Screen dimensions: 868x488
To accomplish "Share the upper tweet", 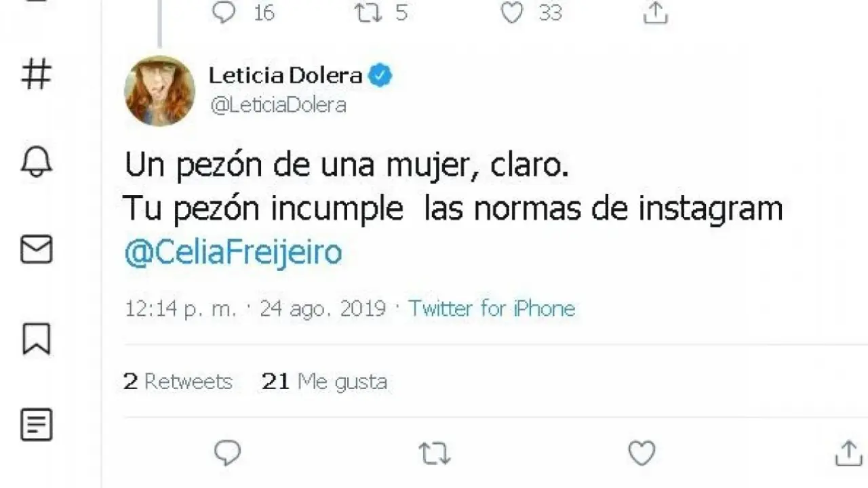I will pos(655,12).
